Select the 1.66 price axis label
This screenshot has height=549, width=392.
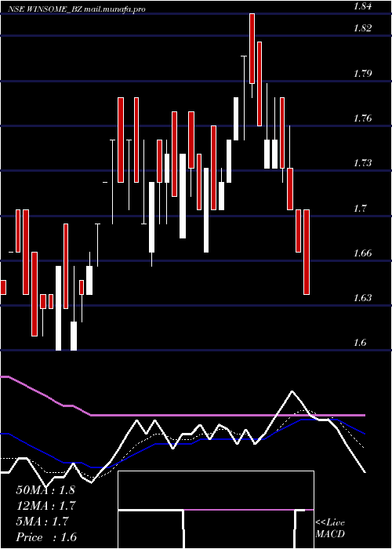point(361,253)
